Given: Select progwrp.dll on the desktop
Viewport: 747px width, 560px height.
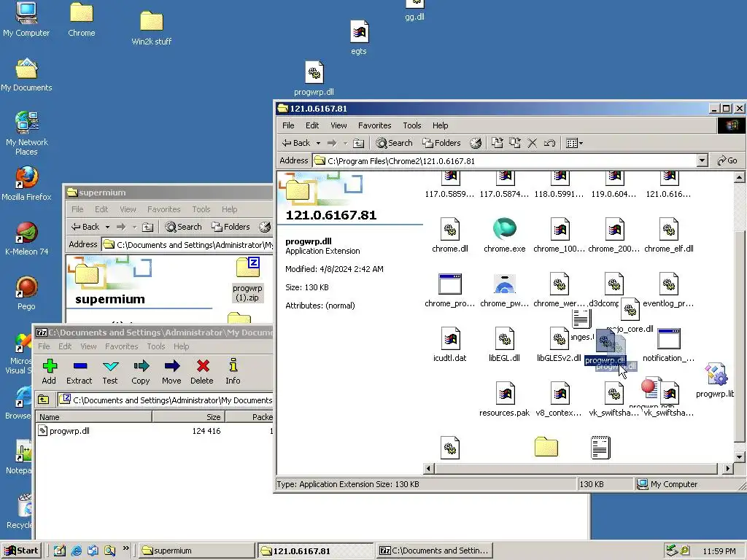Looking at the screenshot, I should pyautogui.click(x=314, y=79).
